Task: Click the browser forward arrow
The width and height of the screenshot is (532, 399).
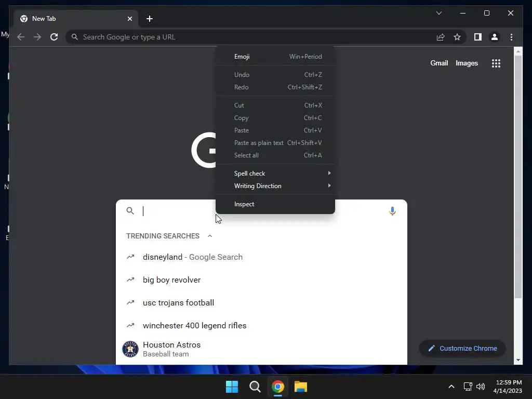Action: (37, 37)
